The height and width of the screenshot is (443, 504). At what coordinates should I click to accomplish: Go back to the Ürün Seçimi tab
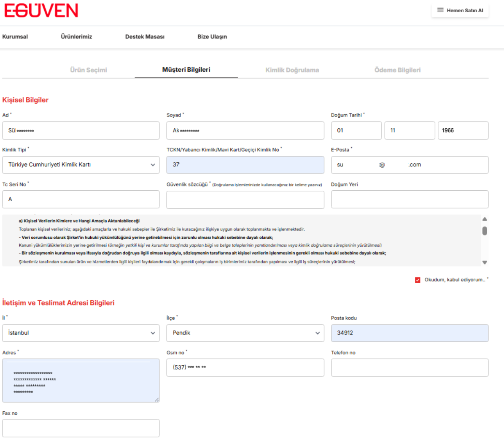click(89, 70)
